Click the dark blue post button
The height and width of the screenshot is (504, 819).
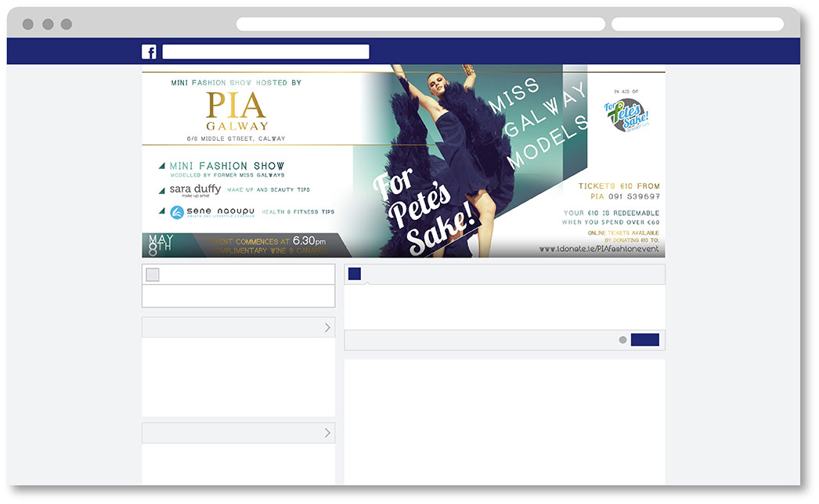[x=644, y=340]
